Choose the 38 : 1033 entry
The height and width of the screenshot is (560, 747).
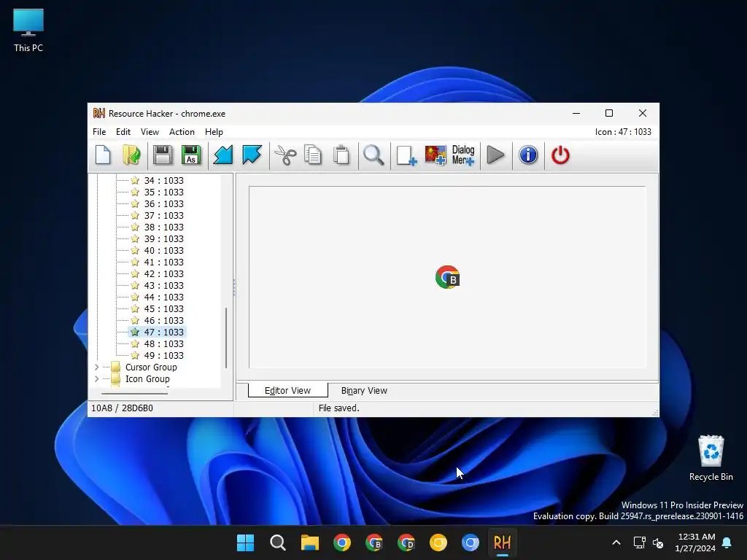pos(163,227)
